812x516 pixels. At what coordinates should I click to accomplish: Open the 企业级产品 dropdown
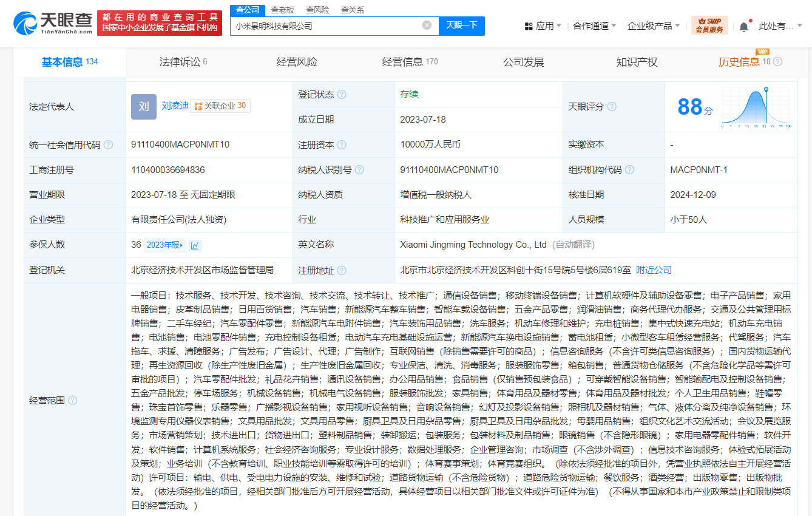[653, 26]
